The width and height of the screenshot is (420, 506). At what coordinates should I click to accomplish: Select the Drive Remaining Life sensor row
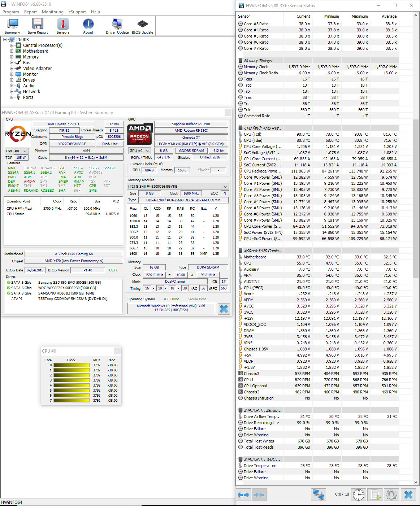[x=318, y=423]
